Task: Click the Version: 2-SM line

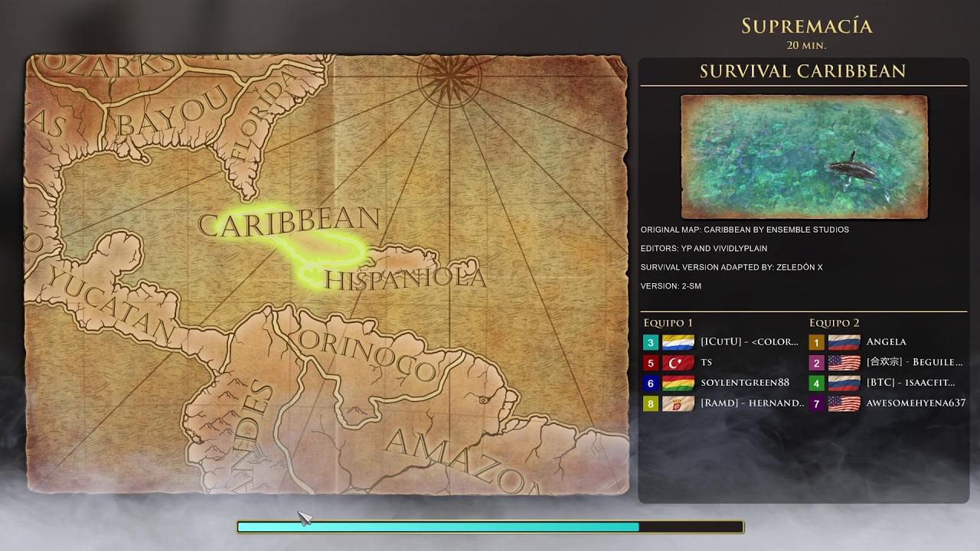Action: 671,286
